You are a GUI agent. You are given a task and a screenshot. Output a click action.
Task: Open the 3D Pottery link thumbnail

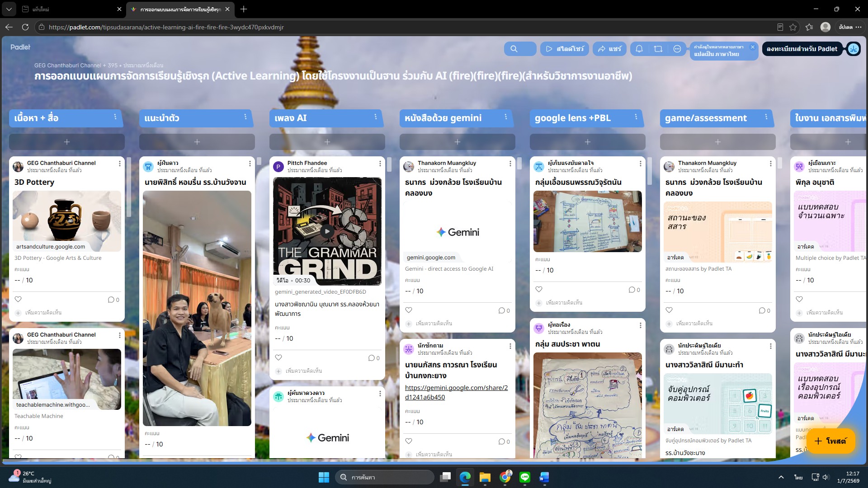67,221
